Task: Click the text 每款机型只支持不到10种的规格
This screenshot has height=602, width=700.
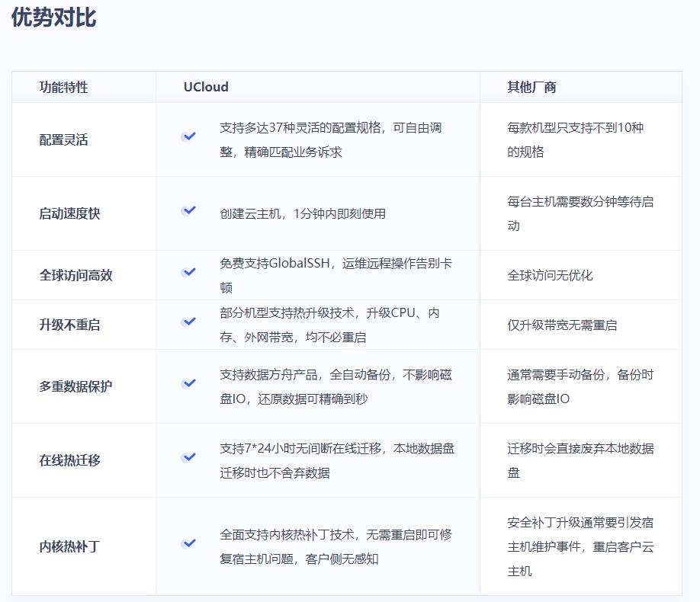Action: 576,139
